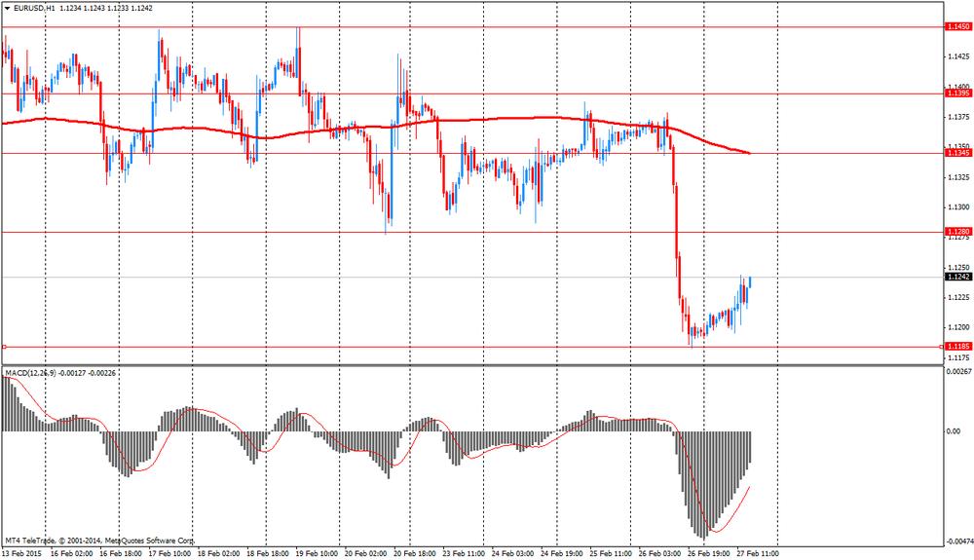The width and height of the screenshot is (974, 560).
Task: Click the 1.1175 price scale value
Action: [958, 357]
